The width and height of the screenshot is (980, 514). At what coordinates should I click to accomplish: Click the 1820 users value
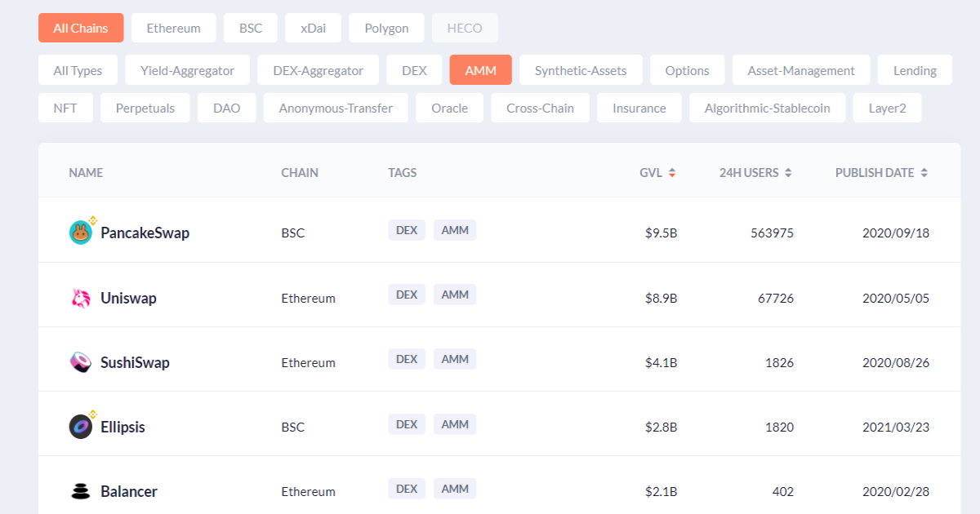pos(779,427)
